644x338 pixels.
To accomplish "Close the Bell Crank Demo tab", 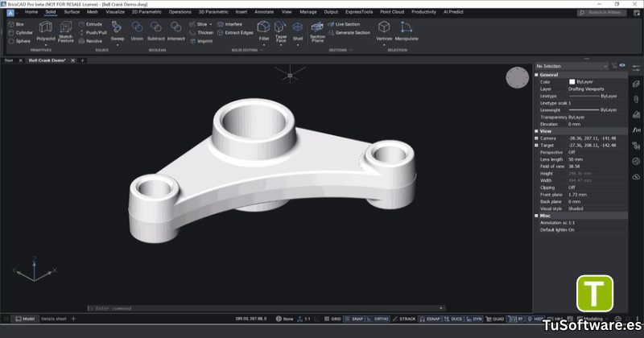I will [72, 60].
